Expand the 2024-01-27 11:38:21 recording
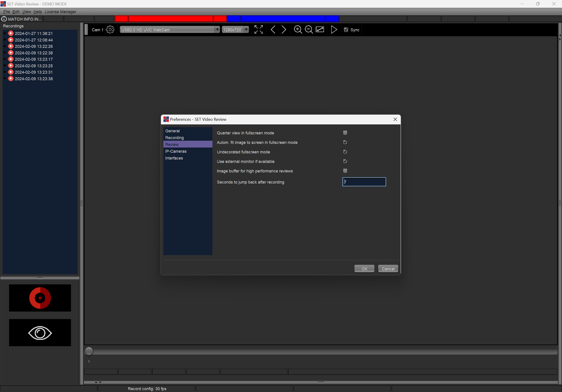The height and width of the screenshot is (392, 562). pyautogui.click(x=5, y=33)
